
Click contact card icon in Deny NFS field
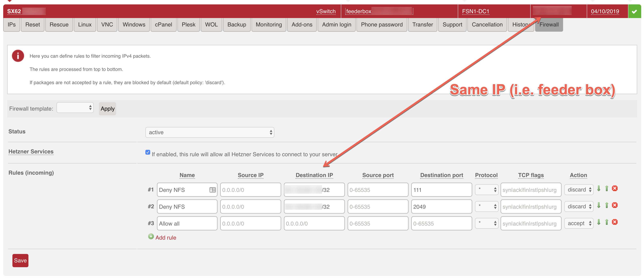tap(212, 190)
